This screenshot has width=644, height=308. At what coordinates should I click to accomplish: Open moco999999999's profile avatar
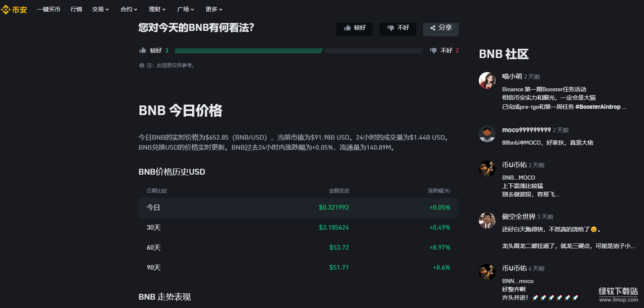point(487,134)
